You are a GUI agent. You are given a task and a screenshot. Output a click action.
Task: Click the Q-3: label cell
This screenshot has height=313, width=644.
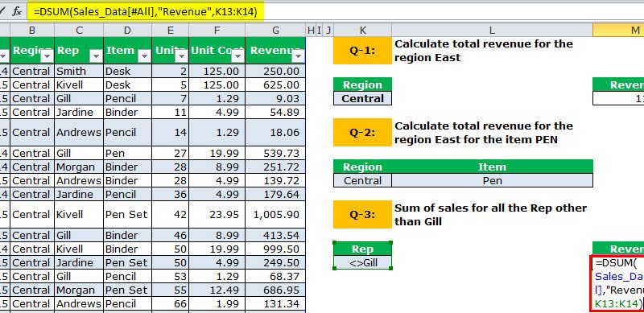point(362,214)
